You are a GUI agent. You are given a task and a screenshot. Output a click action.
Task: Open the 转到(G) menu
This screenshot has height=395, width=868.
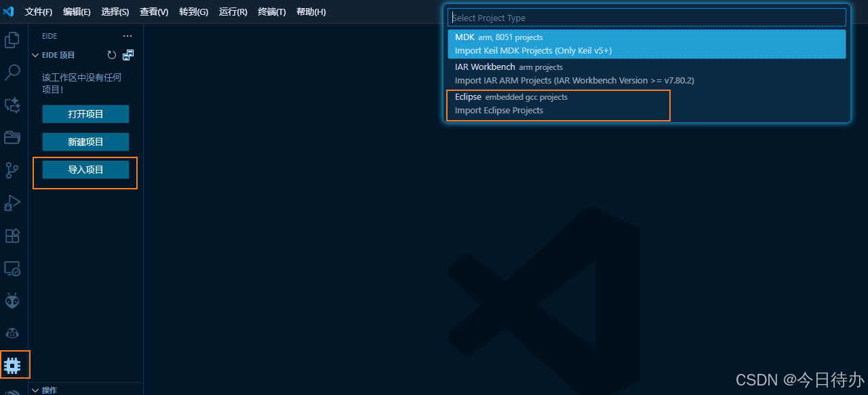pyautogui.click(x=193, y=12)
